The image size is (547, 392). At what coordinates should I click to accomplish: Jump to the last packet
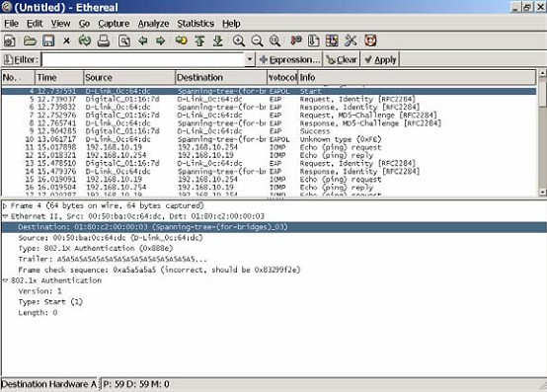[x=218, y=40]
